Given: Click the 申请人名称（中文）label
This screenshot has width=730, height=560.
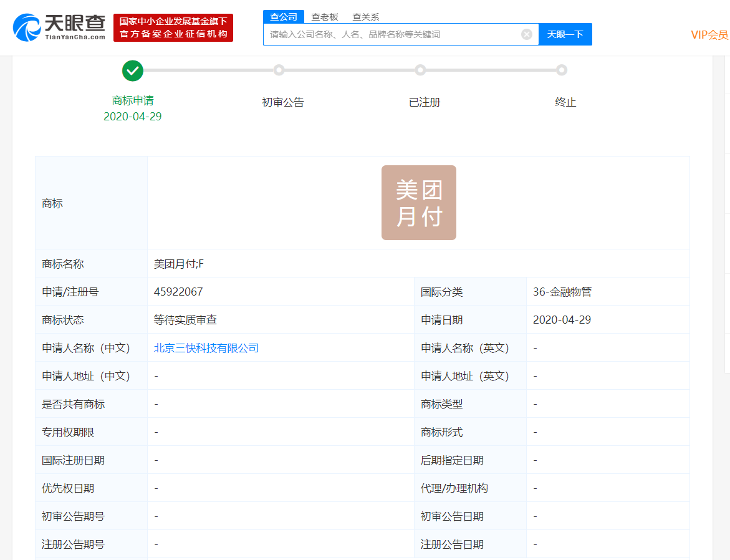Looking at the screenshot, I should tap(85, 348).
